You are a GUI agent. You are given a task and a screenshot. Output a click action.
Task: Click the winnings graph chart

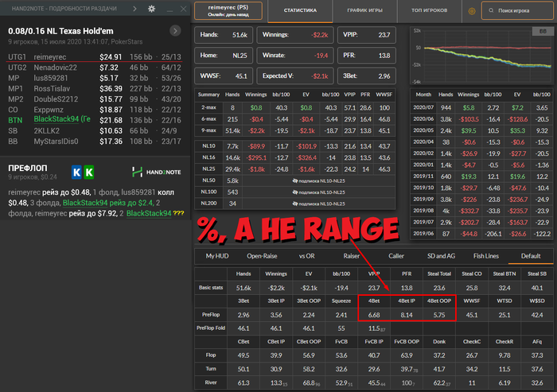(481, 56)
